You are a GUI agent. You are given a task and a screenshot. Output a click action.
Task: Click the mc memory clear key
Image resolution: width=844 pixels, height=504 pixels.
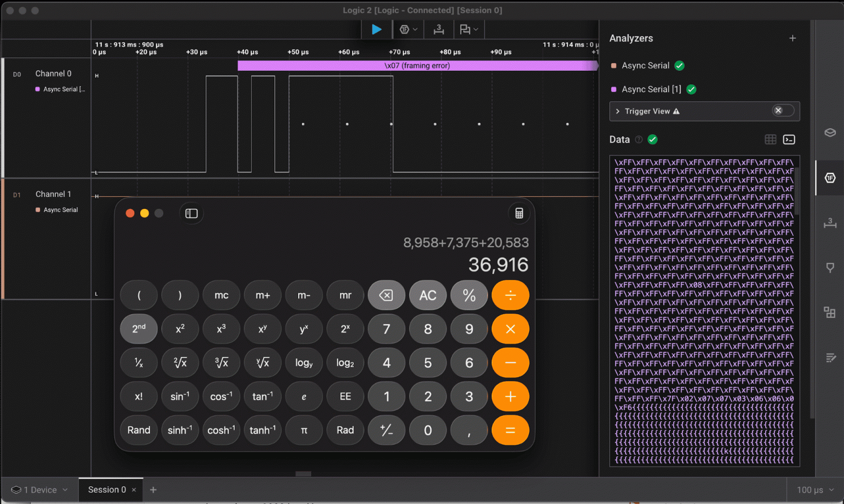coord(221,295)
